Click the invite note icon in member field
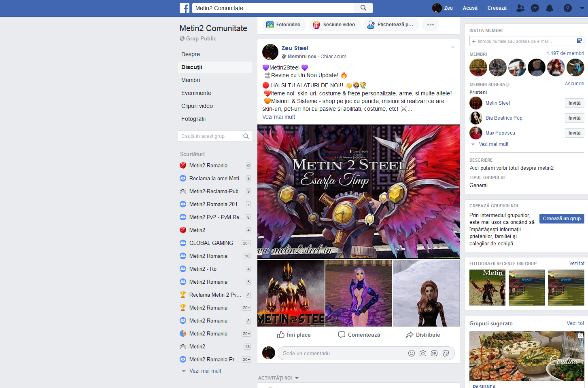588x388 pixels. (x=580, y=41)
